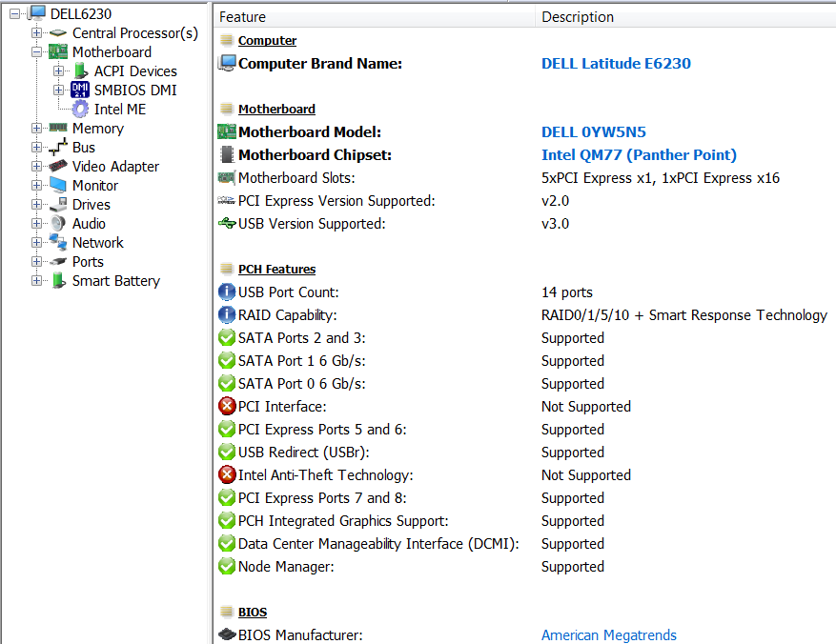Expand the Central Processor(s) node
Image resolution: width=836 pixels, height=644 pixels.
pos(36,33)
